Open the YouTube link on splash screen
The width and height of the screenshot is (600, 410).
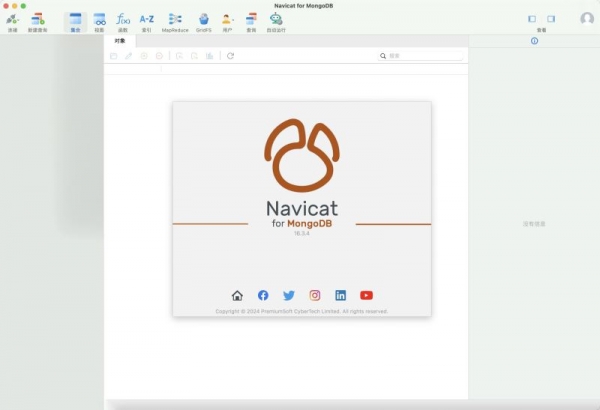[366, 295]
